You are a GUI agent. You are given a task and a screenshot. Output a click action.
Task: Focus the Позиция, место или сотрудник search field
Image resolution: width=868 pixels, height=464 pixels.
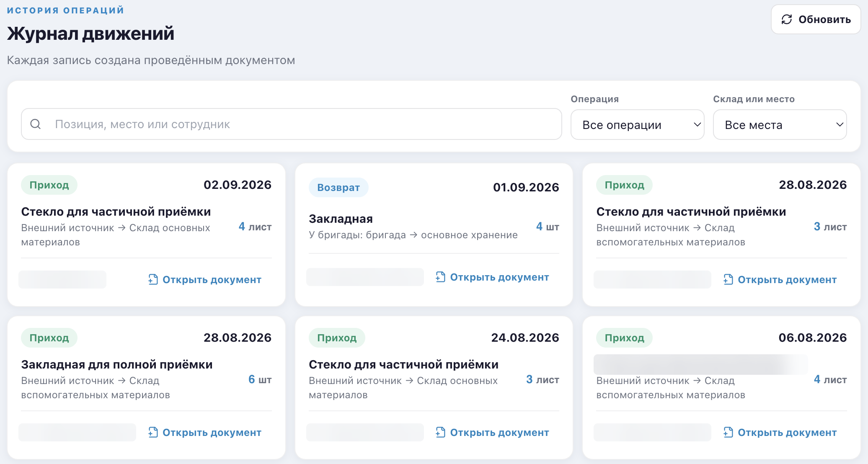point(291,124)
